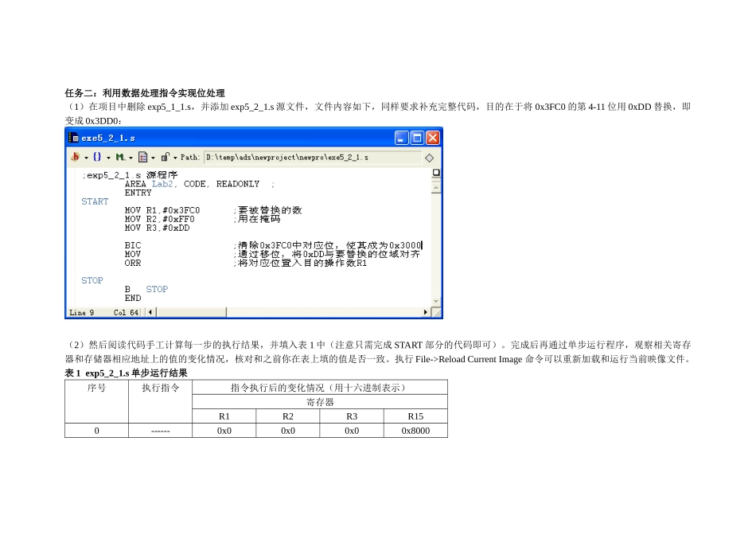
Task: Click the exe5_2_1.s window title icon
Action: (x=74, y=138)
